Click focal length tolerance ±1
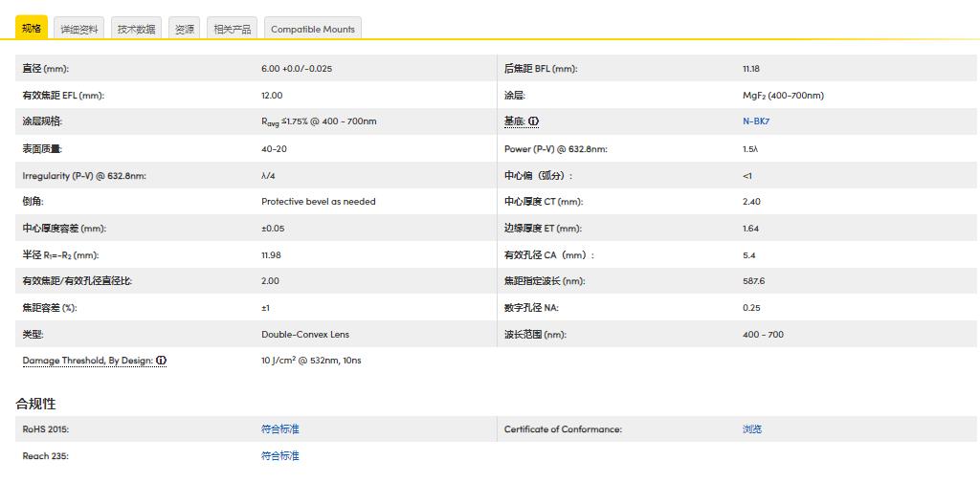Screen dimensions: 980x483 265,308
